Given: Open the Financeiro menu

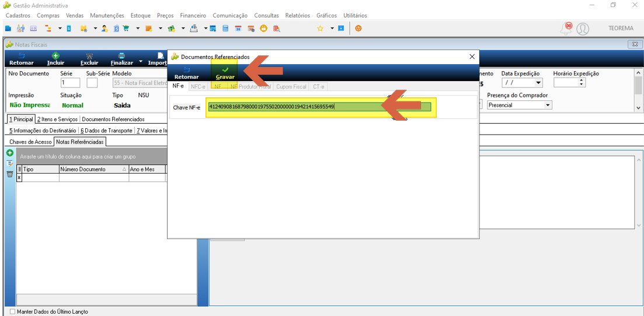Looking at the screenshot, I should (x=193, y=16).
